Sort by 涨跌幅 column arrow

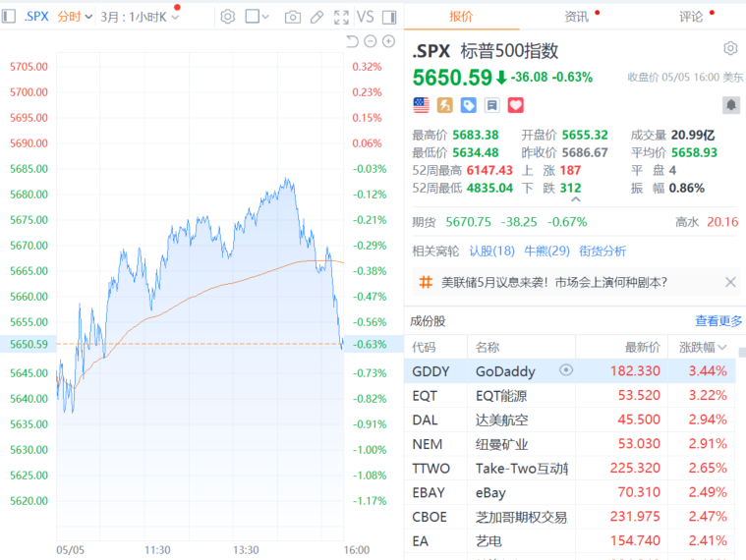pos(723,347)
